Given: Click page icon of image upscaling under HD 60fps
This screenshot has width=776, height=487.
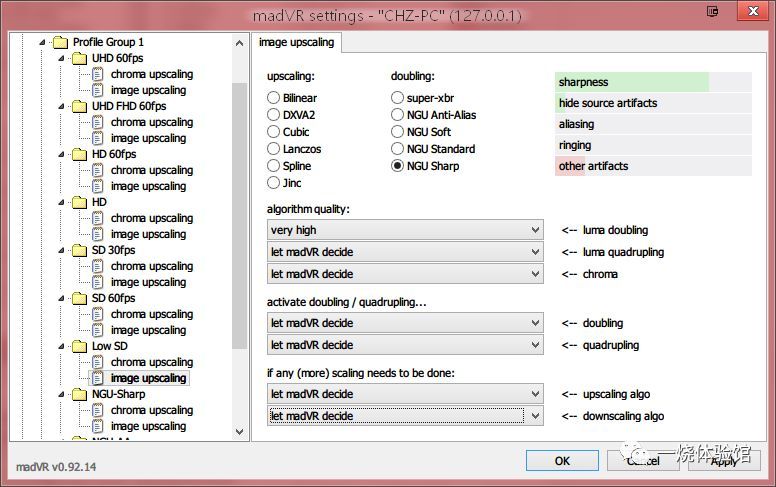Looking at the screenshot, I should coord(97,186).
